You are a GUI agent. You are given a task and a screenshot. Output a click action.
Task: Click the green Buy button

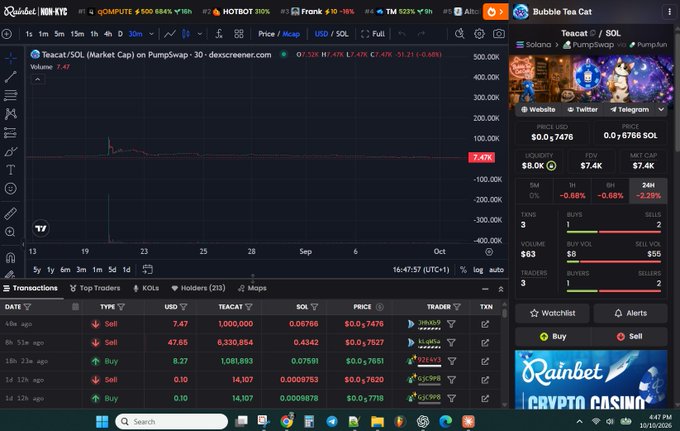tap(553, 336)
